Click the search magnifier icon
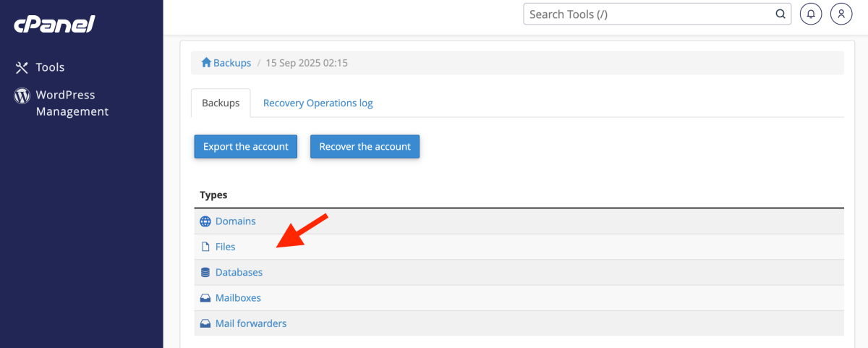 click(780, 14)
